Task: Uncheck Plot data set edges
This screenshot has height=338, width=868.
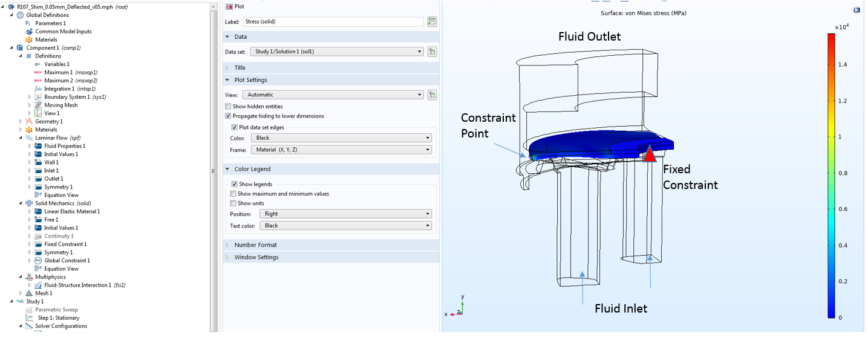Action: (235, 127)
